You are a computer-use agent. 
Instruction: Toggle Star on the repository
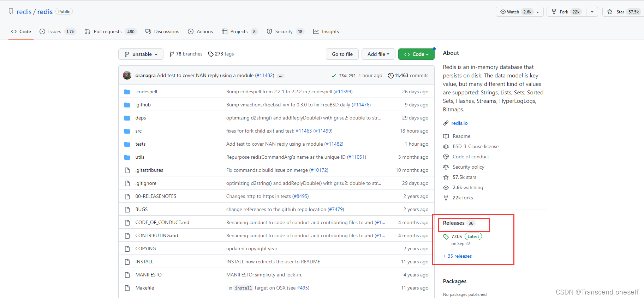click(x=623, y=12)
